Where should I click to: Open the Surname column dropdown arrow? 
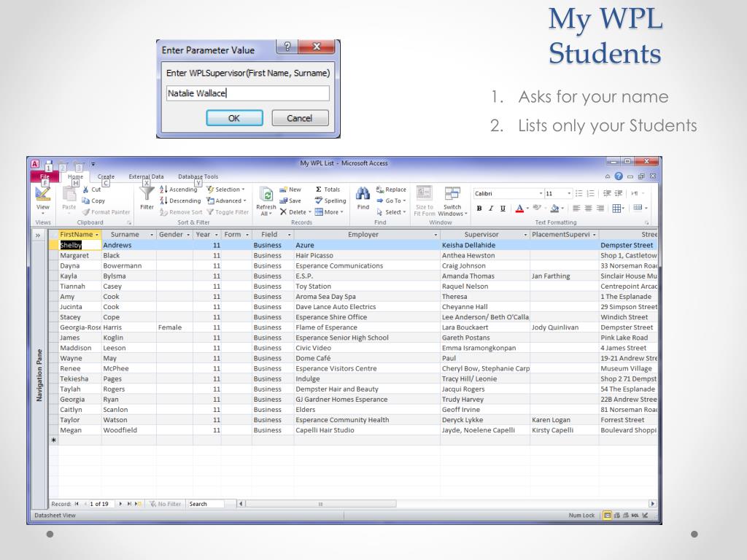coord(152,235)
